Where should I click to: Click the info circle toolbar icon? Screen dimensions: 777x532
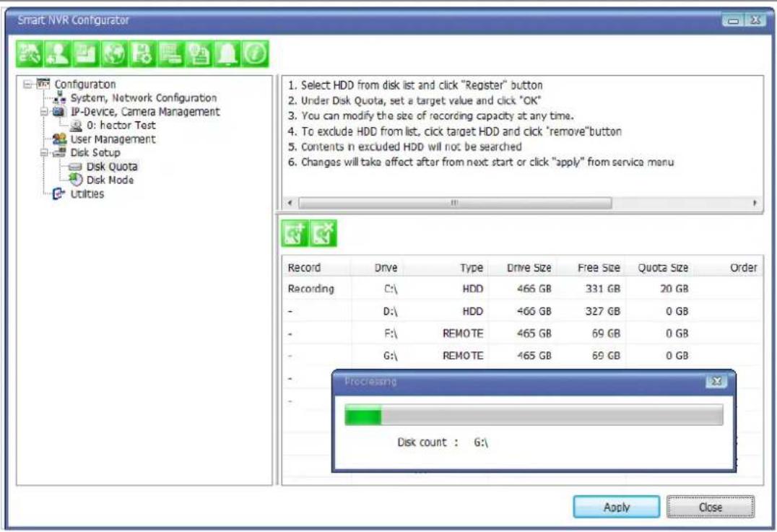point(255,53)
